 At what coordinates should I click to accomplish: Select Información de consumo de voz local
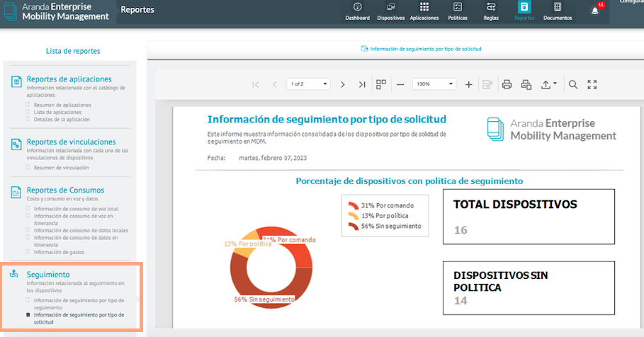click(x=76, y=209)
